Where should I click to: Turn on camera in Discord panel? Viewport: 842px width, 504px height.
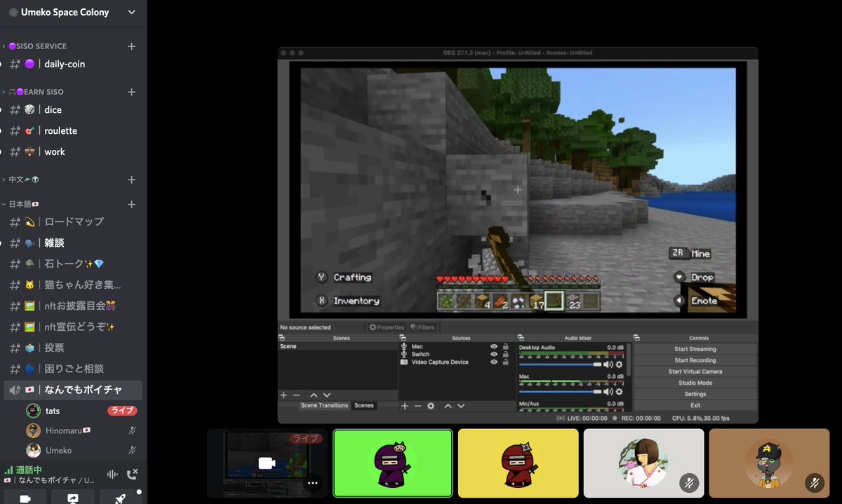coord(25,498)
